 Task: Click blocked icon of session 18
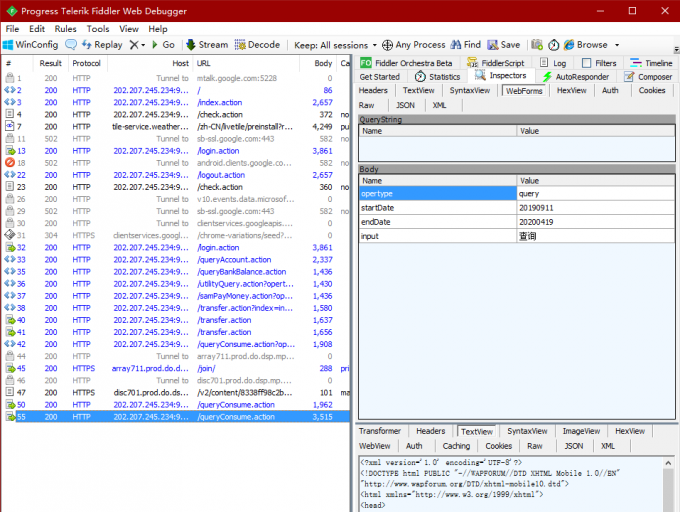click(x=10, y=163)
